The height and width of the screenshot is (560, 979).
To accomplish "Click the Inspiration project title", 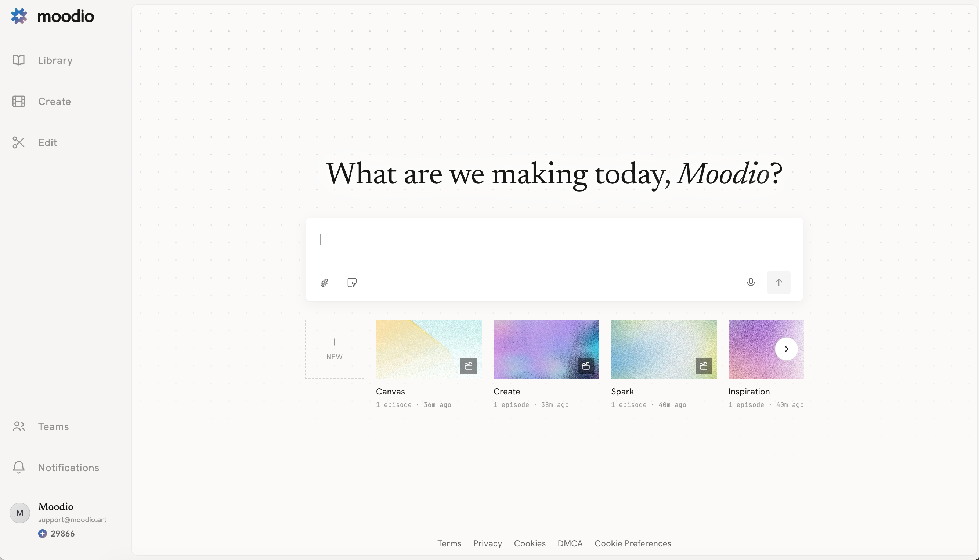I will pos(749,392).
